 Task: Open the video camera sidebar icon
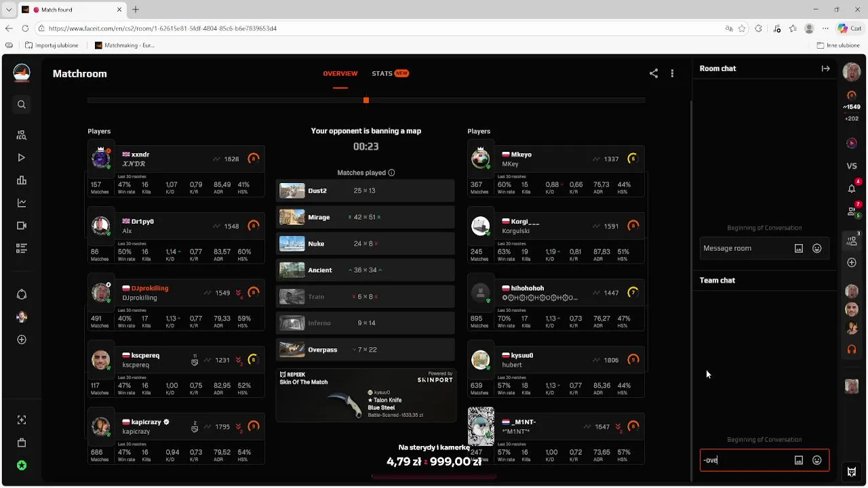(22, 226)
